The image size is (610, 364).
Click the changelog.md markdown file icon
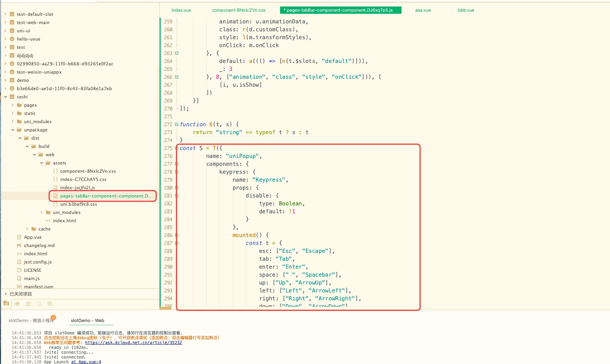pos(19,245)
